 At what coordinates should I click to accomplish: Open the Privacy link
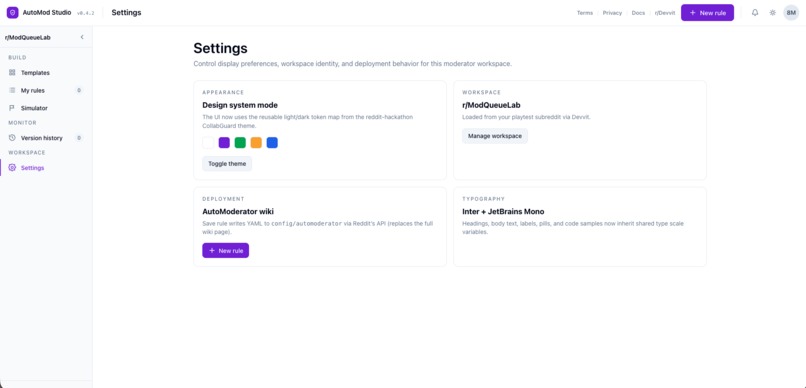(612, 13)
